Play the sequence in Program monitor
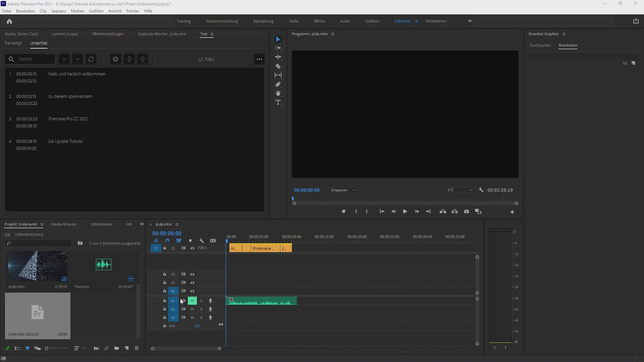The height and width of the screenshot is (362, 644). [x=405, y=212]
